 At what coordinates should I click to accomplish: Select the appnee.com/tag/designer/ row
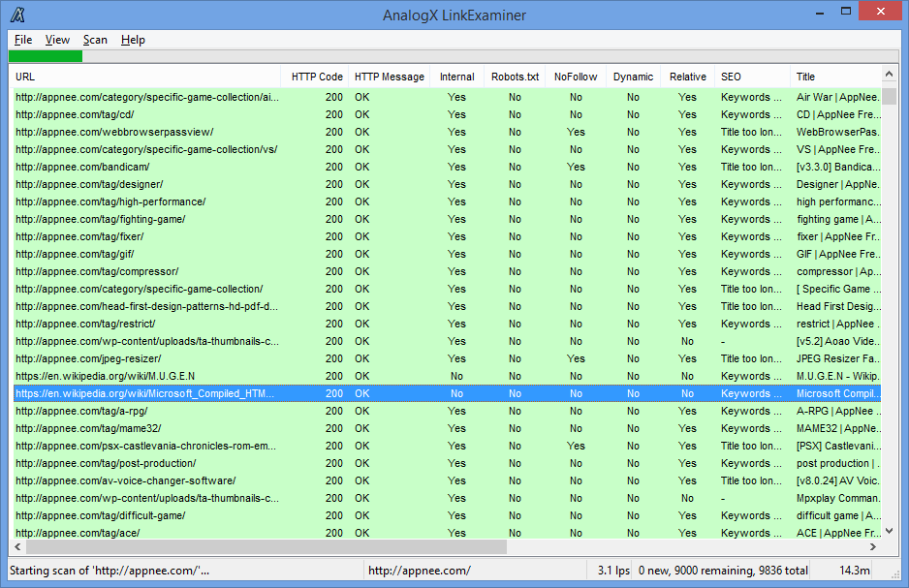[x=447, y=184]
